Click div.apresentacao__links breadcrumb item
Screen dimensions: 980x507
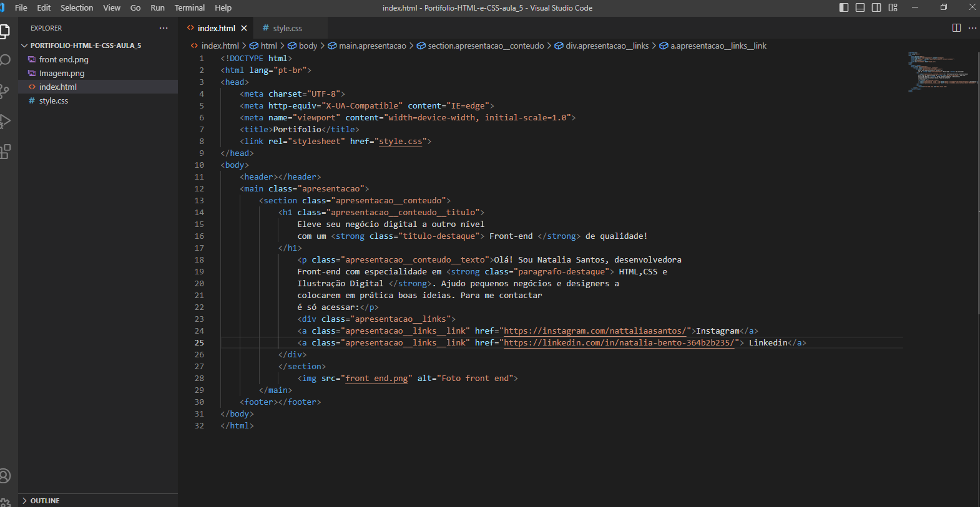(x=602, y=46)
